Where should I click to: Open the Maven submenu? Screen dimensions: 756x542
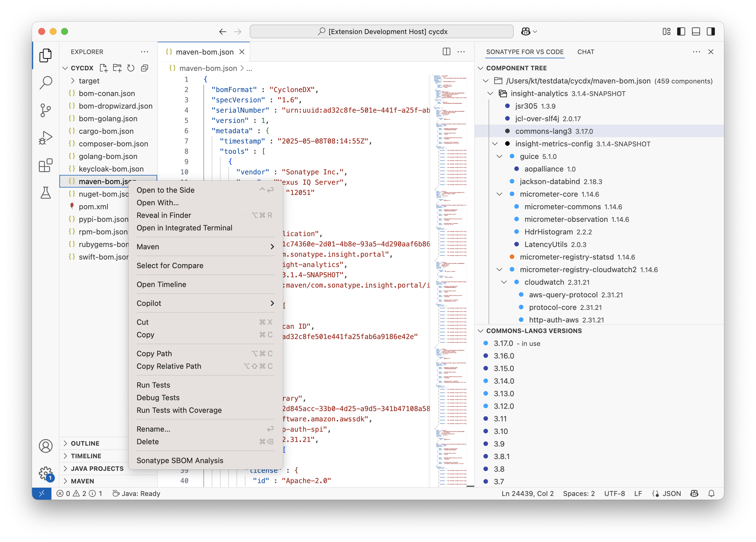click(205, 246)
